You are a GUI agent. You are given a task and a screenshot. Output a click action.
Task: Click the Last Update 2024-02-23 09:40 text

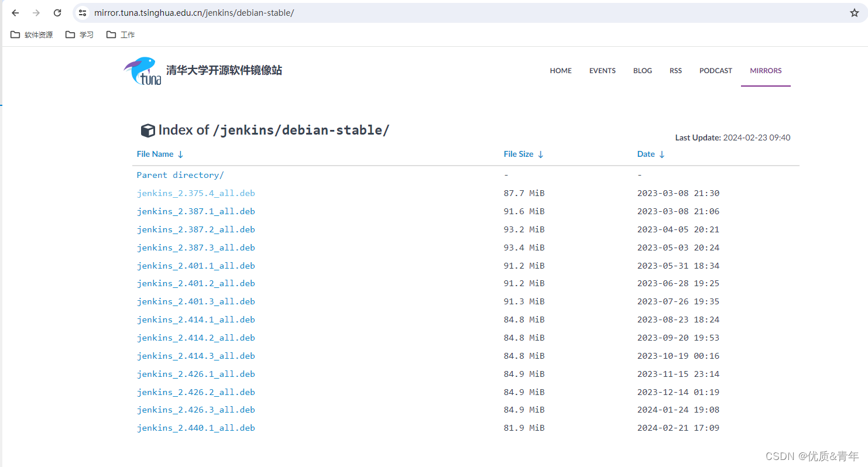(733, 138)
